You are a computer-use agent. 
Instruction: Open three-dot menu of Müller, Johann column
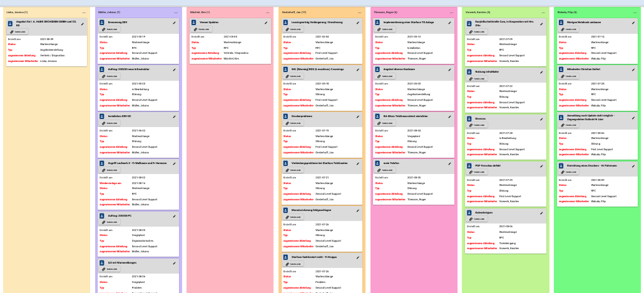(176, 12)
